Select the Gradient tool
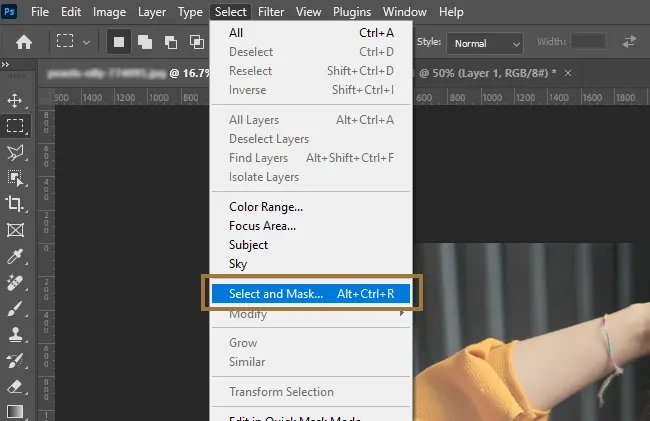The image size is (650, 421). pyautogui.click(x=15, y=411)
